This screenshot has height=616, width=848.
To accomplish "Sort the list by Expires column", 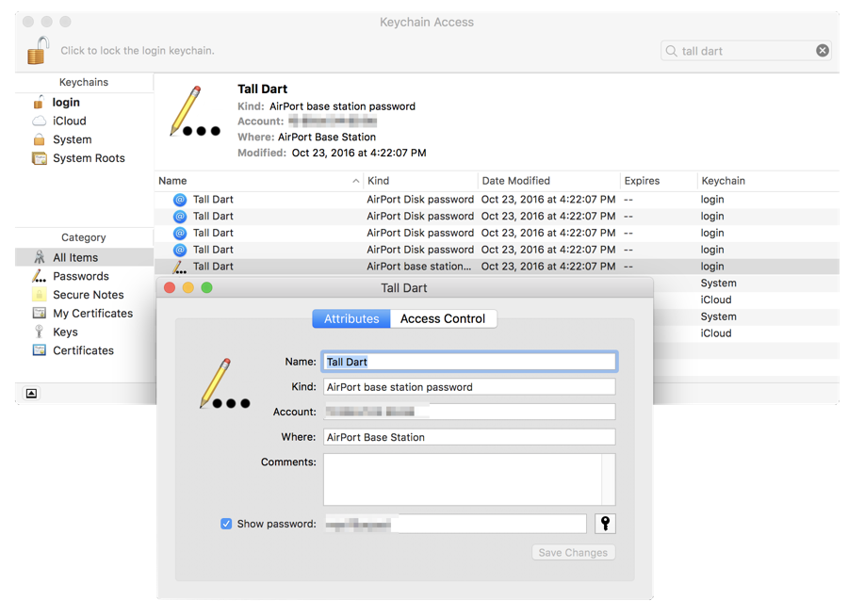I will [659, 181].
